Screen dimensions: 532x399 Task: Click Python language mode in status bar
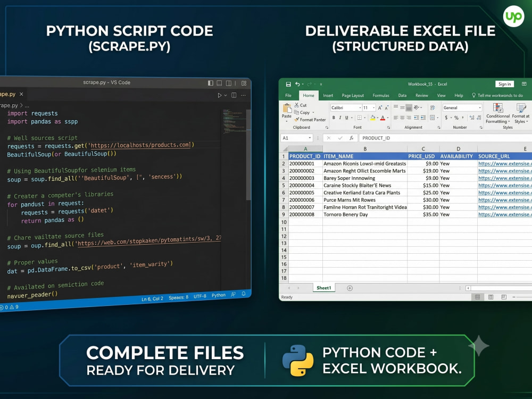(x=219, y=295)
